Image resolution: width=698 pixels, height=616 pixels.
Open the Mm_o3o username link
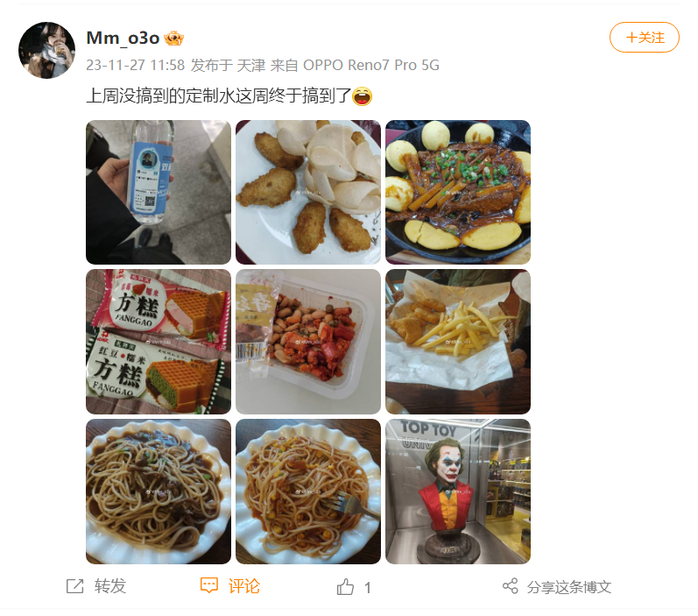coord(123,39)
